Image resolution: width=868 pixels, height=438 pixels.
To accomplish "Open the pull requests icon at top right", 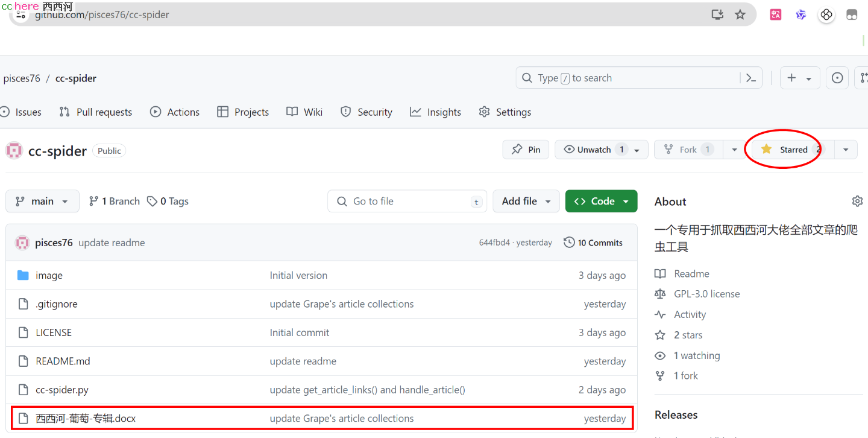I will point(863,78).
